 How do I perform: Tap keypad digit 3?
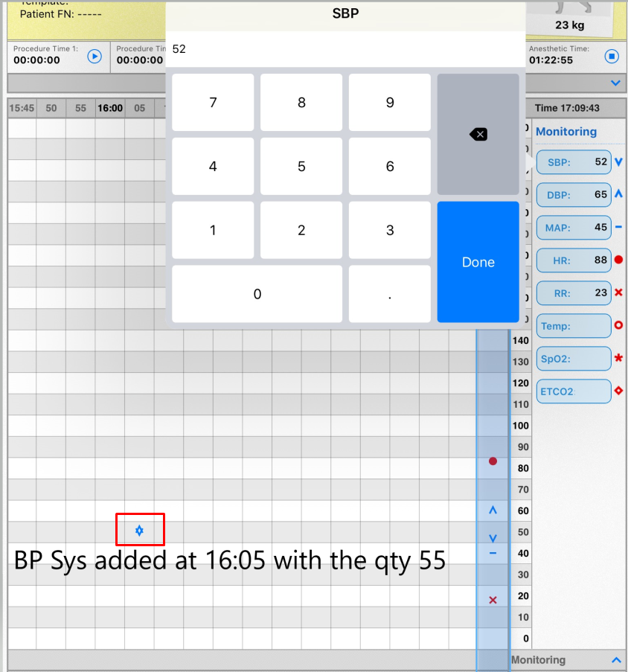coord(389,230)
